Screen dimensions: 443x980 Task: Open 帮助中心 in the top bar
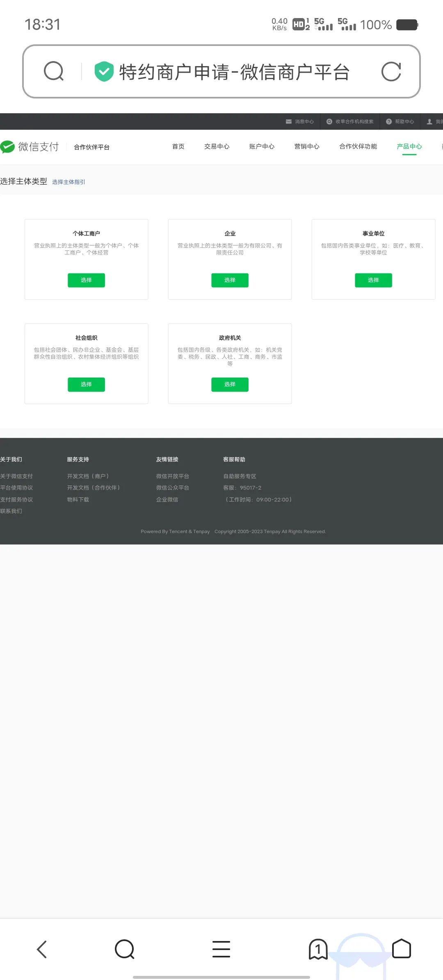point(400,121)
